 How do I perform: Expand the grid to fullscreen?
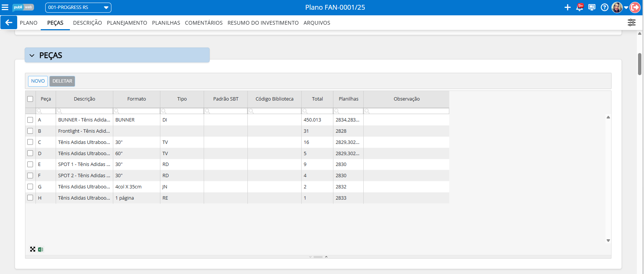(x=33, y=249)
